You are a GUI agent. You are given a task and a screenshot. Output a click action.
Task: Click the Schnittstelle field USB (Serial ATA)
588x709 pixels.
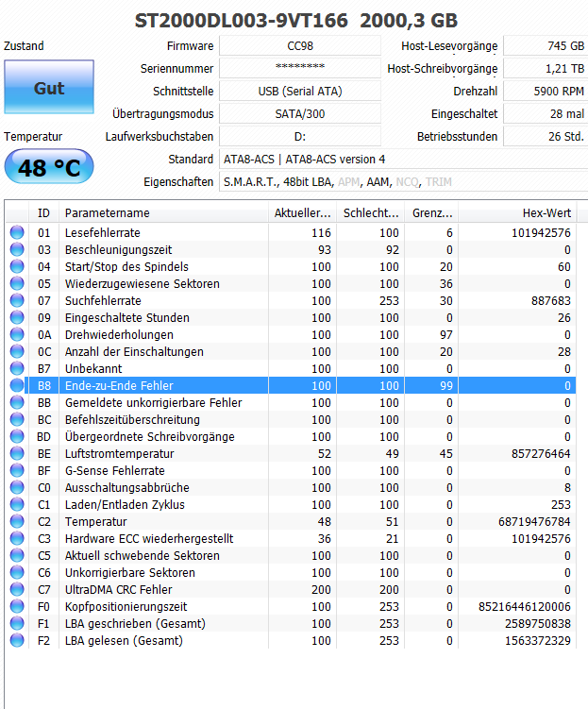300,91
